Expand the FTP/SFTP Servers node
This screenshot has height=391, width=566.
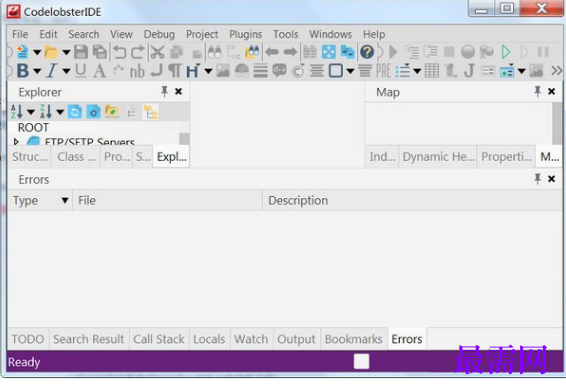pos(16,141)
